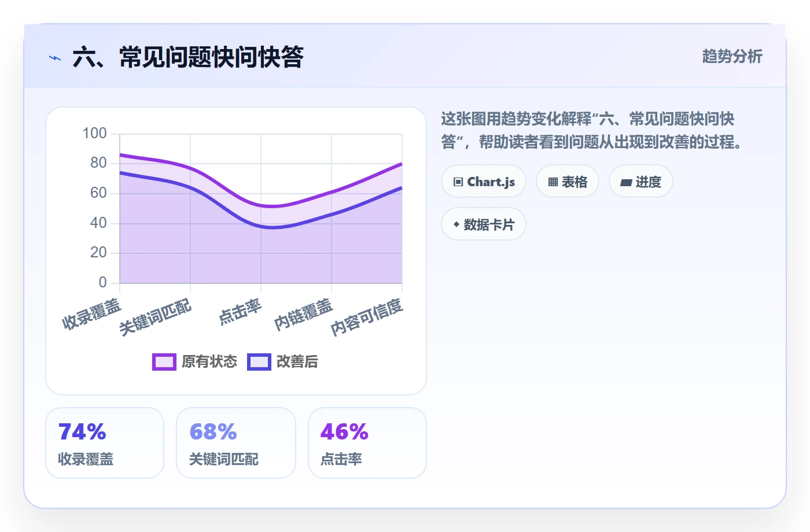Click the 20 y-axis tick value
Viewport: 810px width, 532px height.
98,253
